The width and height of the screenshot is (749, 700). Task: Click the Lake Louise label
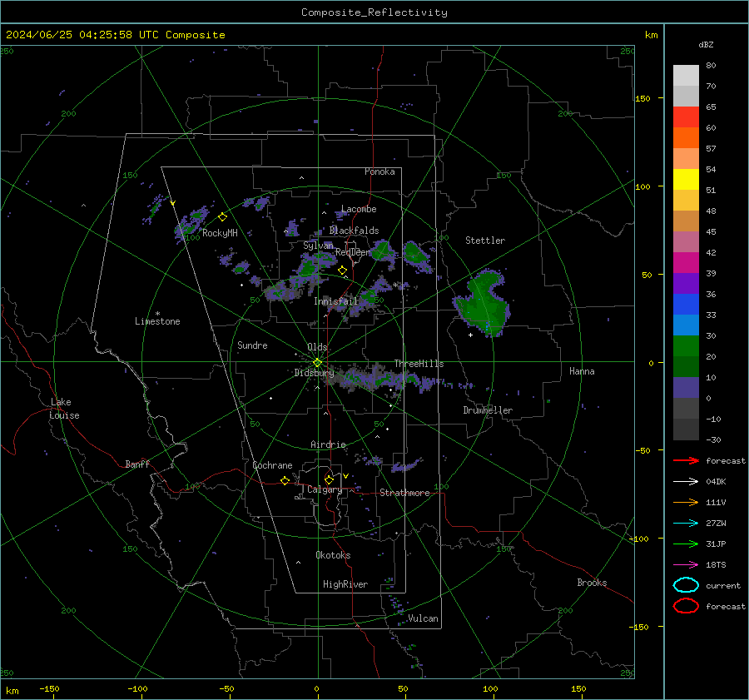click(64, 409)
